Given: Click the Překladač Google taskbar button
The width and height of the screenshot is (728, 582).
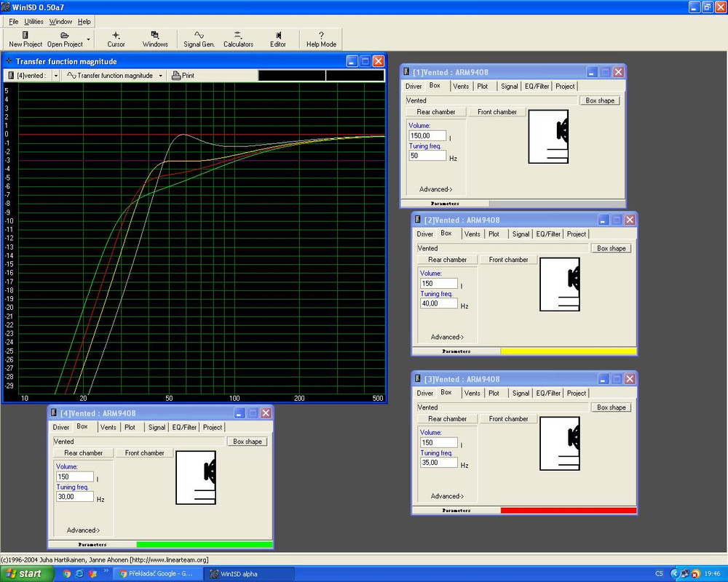Looking at the screenshot, I should coord(158,574).
